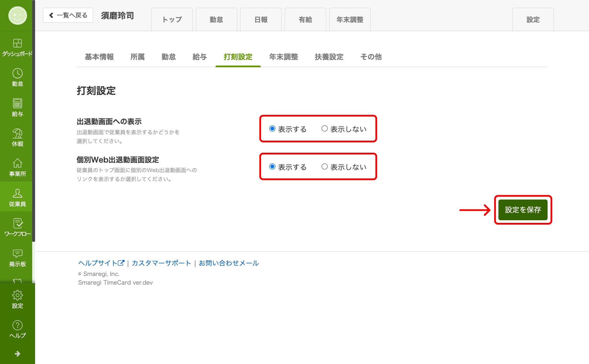Go back with 一覧へ戻る chevron button
This screenshot has height=364, width=589.
click(68, 15)
